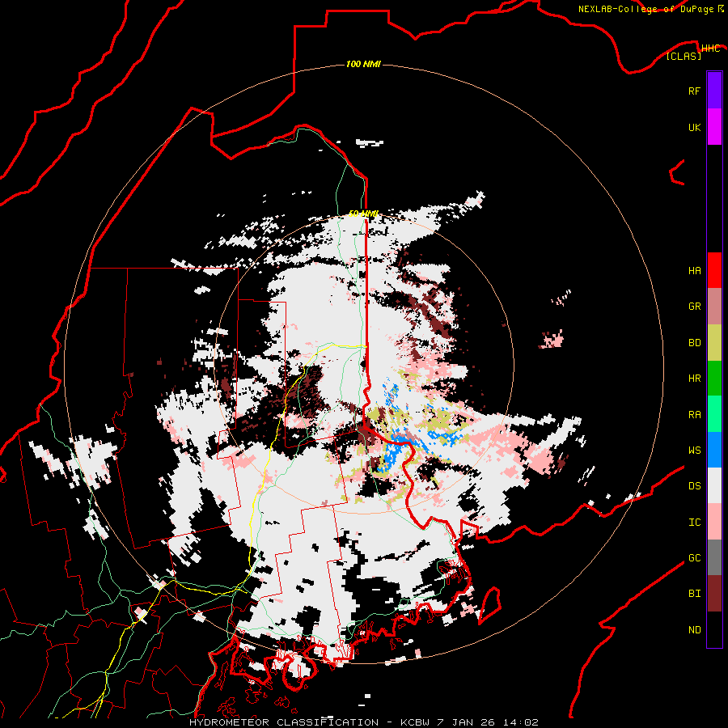Click the HYDROMETEOR CLASSIFICATION title text
The width and height of the screenshot is (728, 728).
tap(284, 722)
